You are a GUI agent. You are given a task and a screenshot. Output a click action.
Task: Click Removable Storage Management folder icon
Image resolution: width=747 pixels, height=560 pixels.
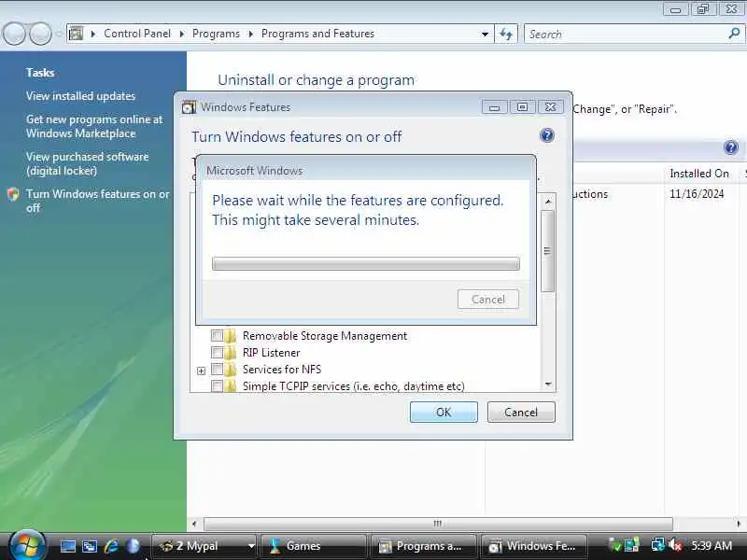point(231,335)
